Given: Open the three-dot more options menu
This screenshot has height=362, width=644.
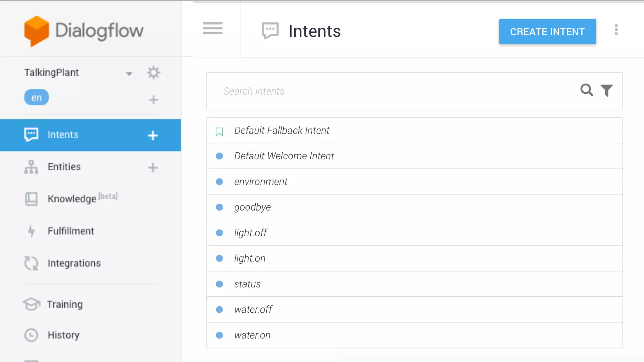Looking at the screenshot, I should (616, 30).
